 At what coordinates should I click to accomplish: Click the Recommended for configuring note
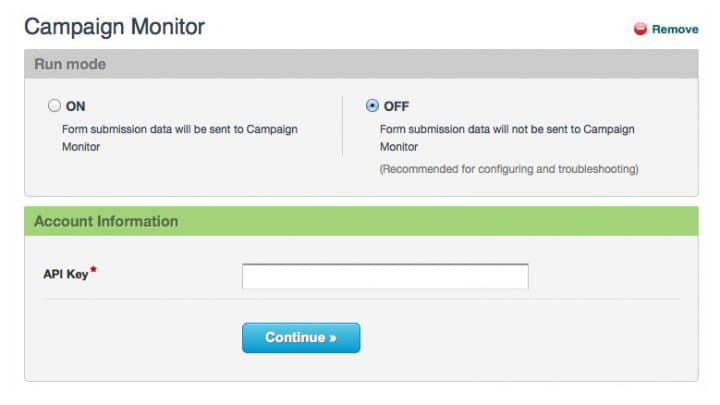[509, 169]
